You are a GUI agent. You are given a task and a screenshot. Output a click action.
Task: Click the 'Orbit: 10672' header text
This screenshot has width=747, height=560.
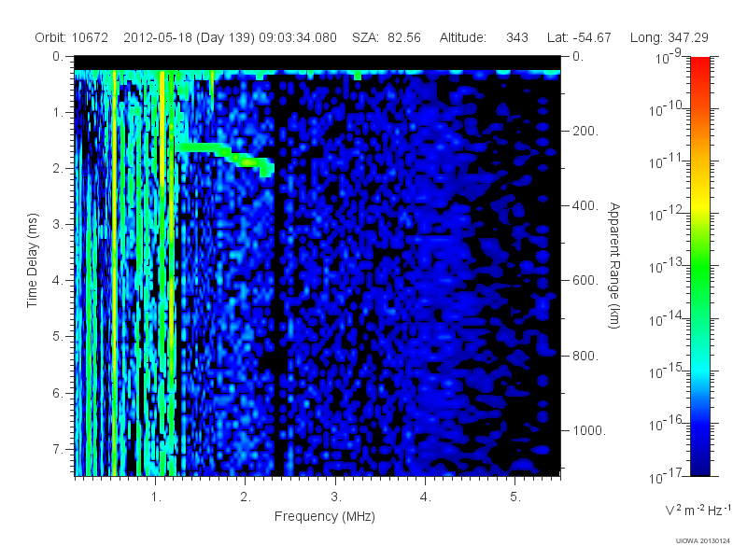click(72, 37)
